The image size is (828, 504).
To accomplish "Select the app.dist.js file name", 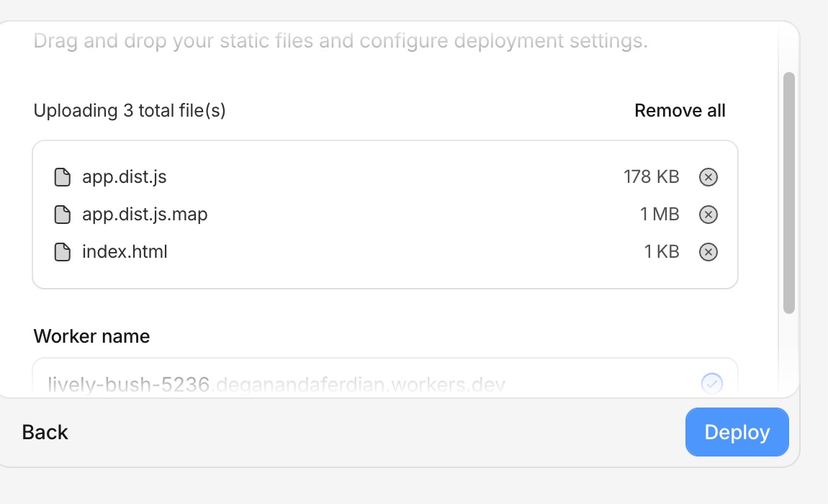I will [x=125, y=177].
